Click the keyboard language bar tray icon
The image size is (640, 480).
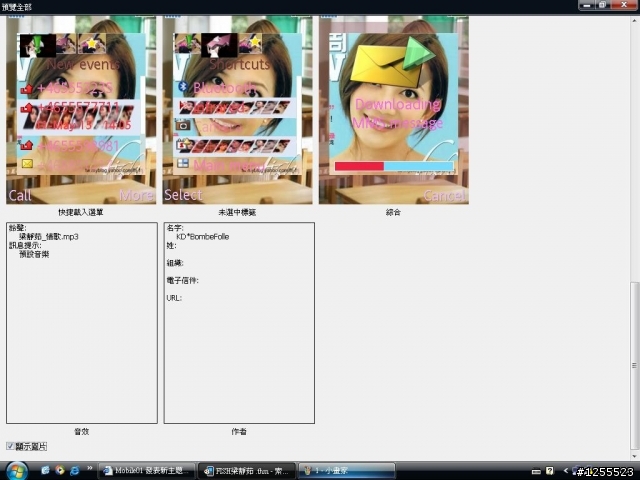click(x=536, y=471)
